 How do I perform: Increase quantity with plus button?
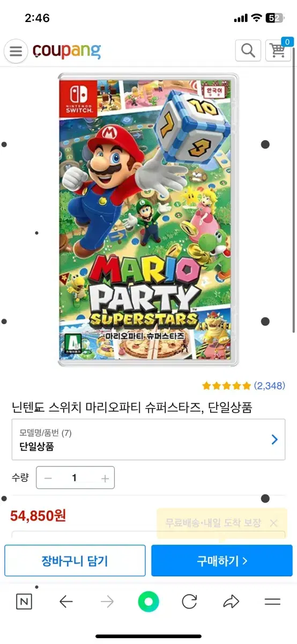105,478
